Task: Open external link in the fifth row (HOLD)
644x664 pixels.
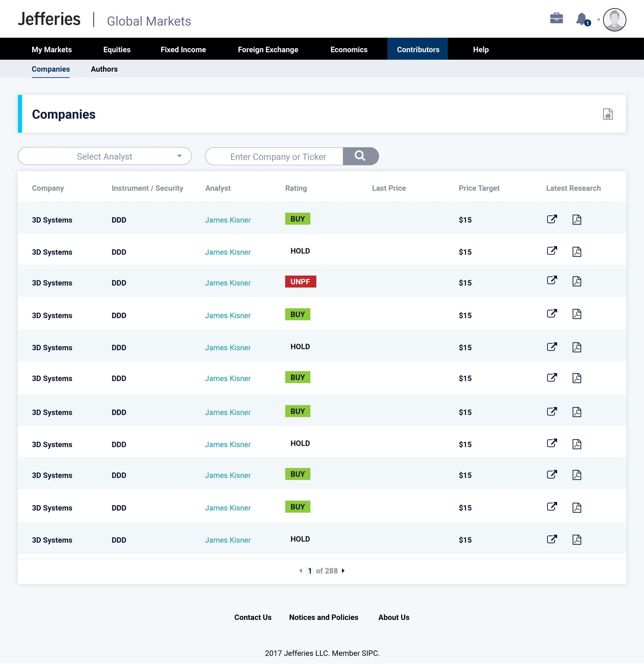Action: 552,347
